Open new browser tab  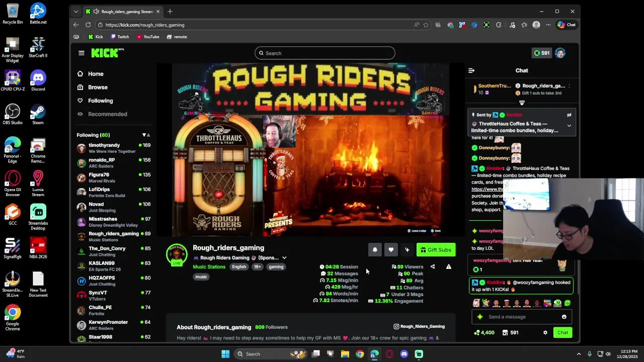170,11
